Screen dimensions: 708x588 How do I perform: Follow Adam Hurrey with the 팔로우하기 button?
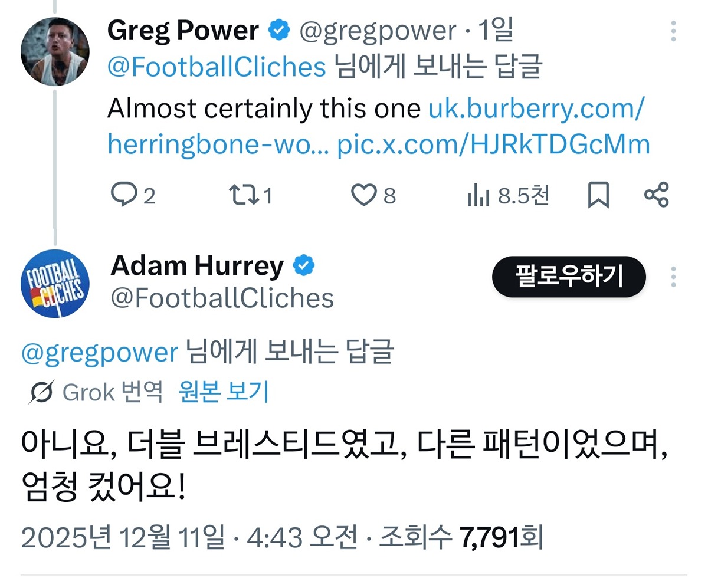pos(569,276)
